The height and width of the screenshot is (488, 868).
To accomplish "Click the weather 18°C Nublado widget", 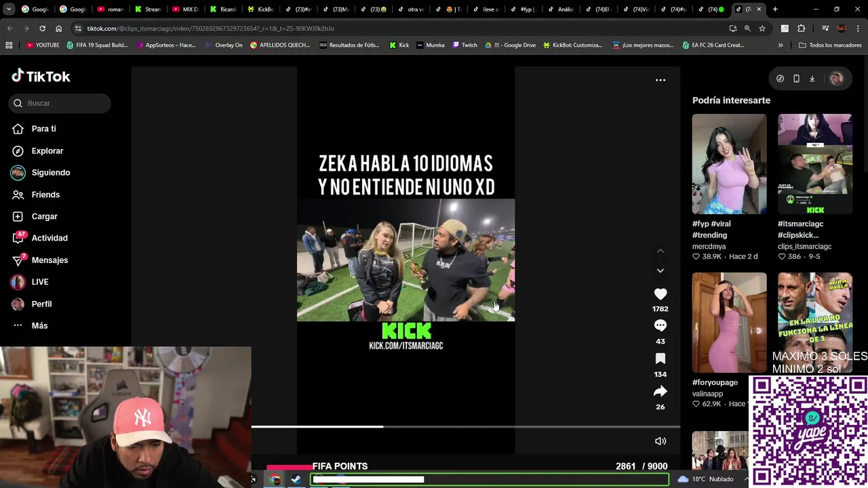I will (x=705, y=479).
